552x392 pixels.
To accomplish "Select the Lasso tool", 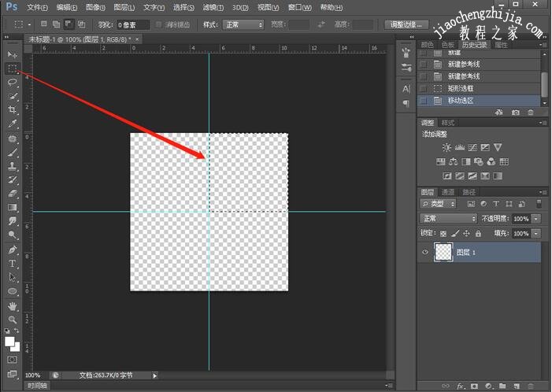I will [13, 82].
